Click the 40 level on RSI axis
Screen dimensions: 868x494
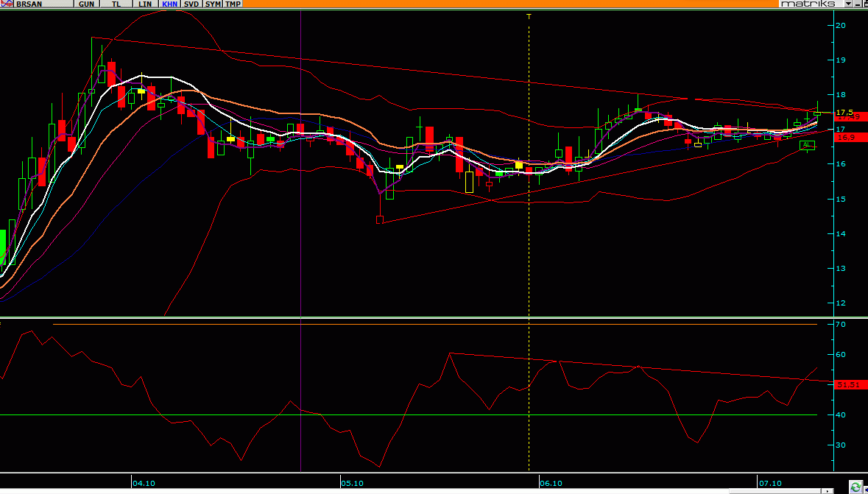click(840, 414)
